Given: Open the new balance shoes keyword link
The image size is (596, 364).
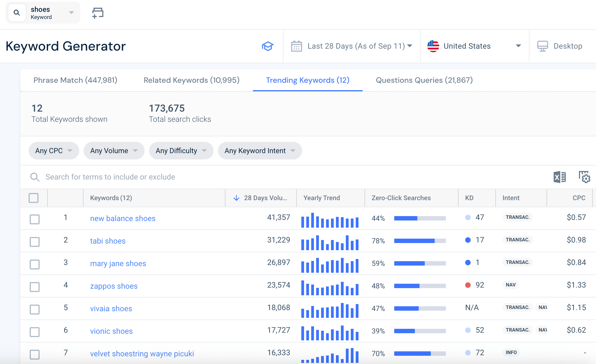Looking at the screenshot, I should tap(123, 219).
